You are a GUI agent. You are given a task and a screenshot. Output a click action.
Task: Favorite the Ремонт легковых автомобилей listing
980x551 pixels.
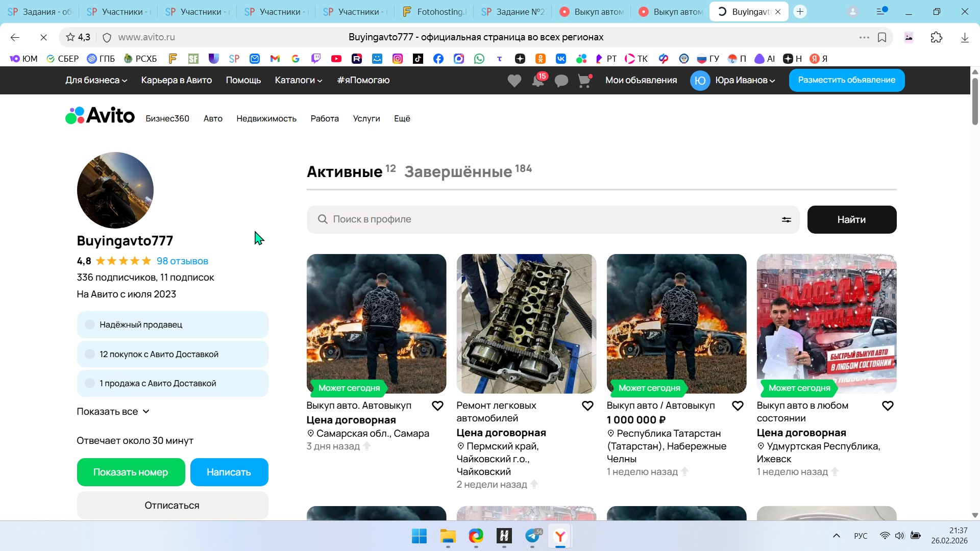587,406
